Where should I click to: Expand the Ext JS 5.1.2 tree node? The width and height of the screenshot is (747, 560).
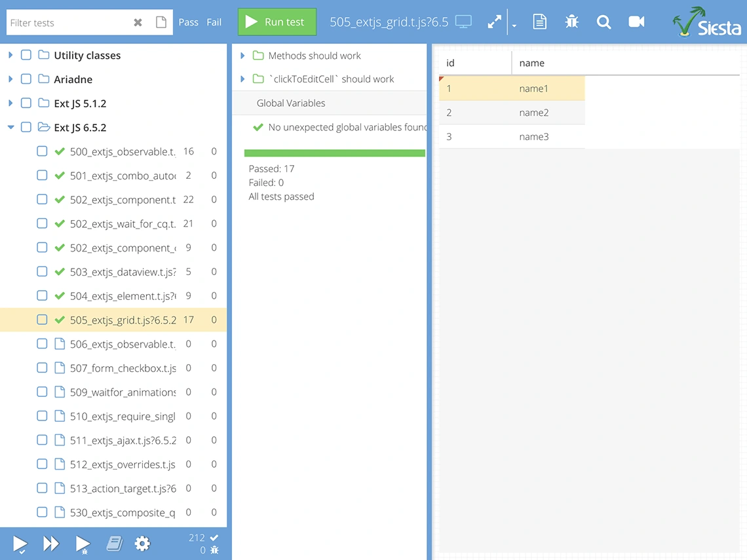click(10, 103)
